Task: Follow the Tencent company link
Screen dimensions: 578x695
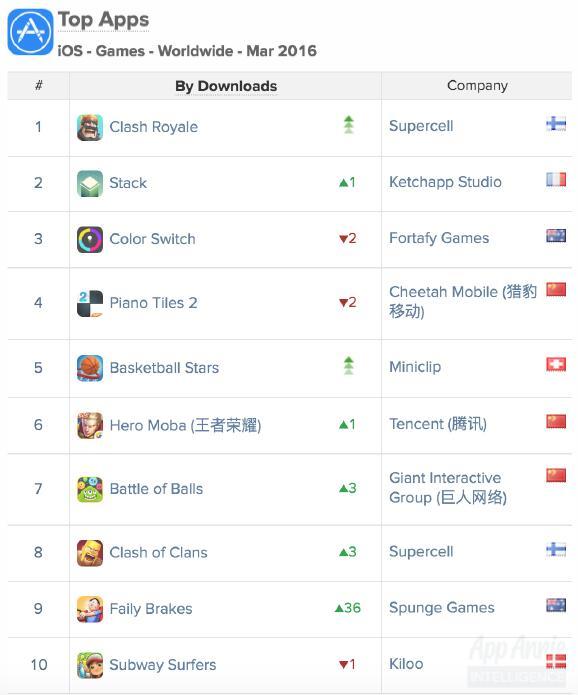Action: click(438, 424)
